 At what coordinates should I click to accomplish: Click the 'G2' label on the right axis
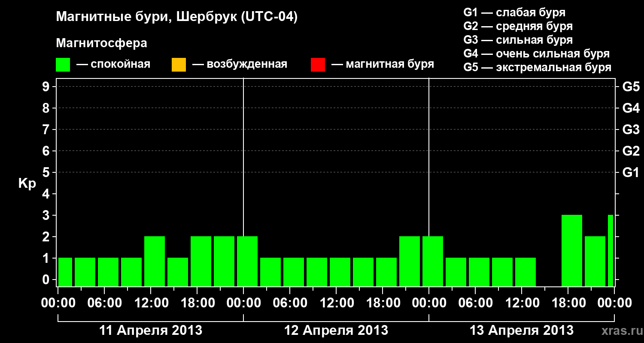point(631,151)
